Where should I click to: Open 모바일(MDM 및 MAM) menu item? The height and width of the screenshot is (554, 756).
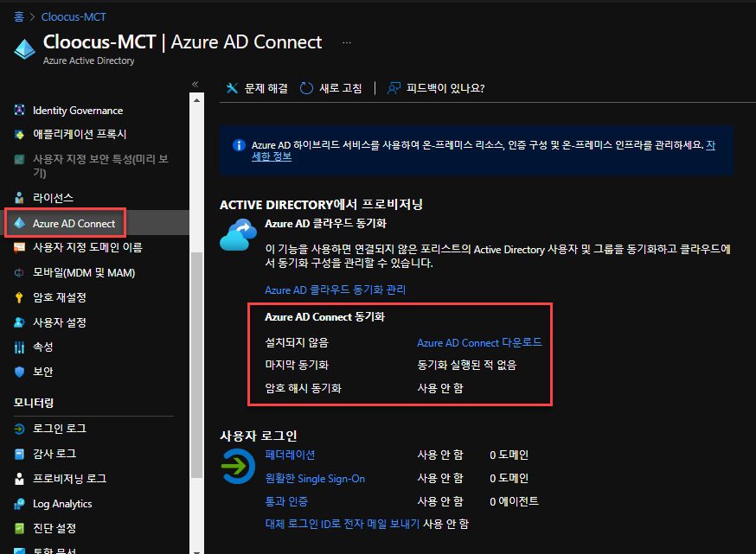click(x=84, y=272)
